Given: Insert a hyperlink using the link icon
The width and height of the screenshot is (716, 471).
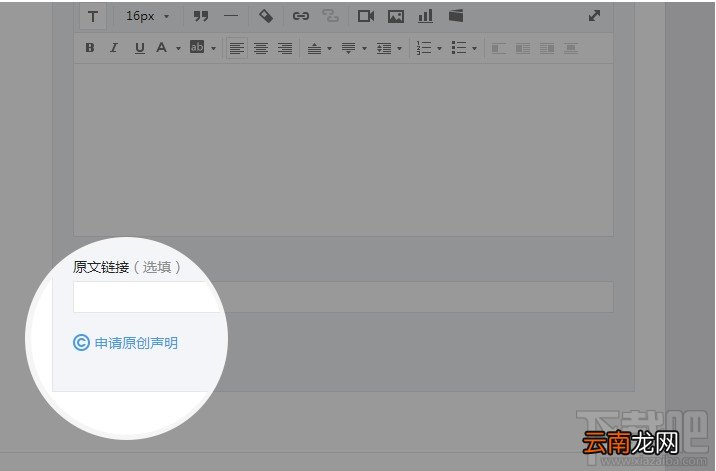Looking at the screenshot, I should click(300, 16).
